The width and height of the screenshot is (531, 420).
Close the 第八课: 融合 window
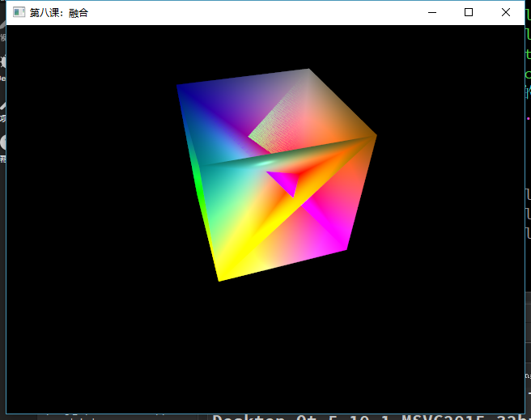click(x=506, y=12)
